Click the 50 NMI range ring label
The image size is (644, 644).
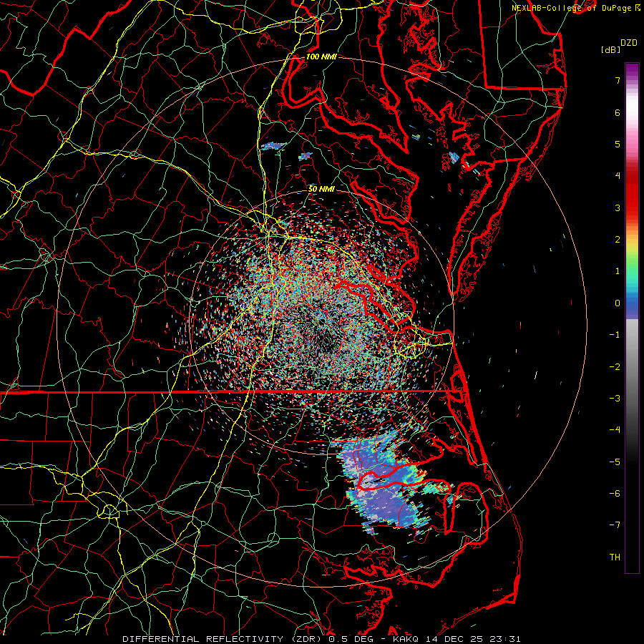tap(321, 189)
